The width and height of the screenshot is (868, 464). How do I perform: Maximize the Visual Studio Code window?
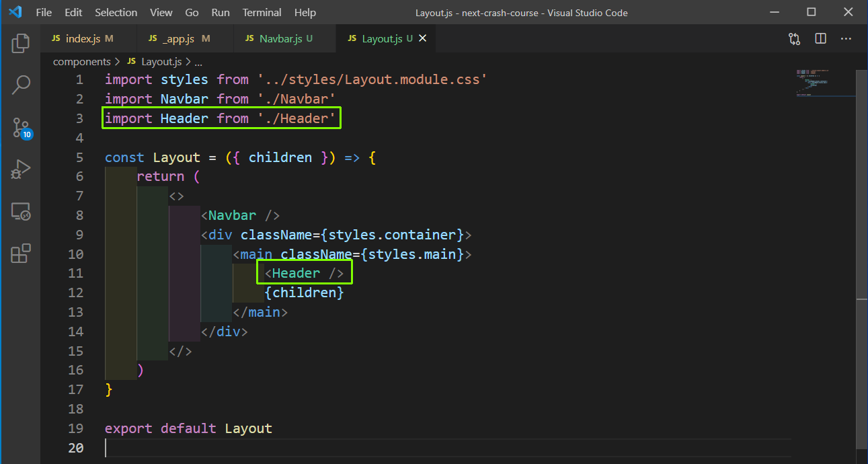(812, 12)
